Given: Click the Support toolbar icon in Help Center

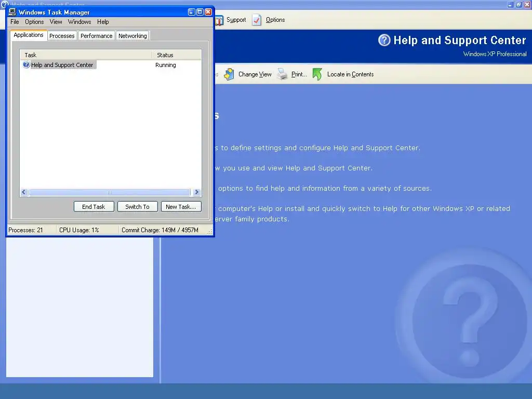Looking at the screenshot, I should 219,20.
